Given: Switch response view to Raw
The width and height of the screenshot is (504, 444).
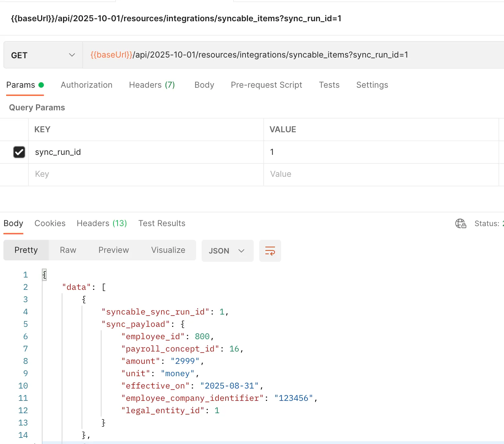Looking at the screenshot, I should coord(68,250).
